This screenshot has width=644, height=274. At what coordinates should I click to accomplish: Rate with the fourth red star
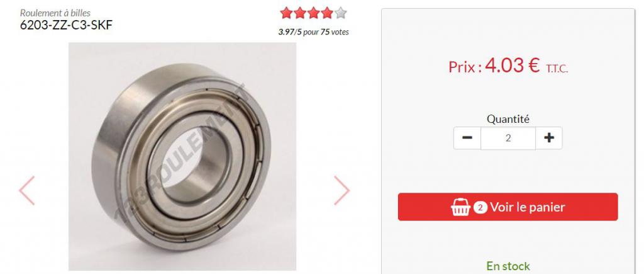tap(327, 13)
